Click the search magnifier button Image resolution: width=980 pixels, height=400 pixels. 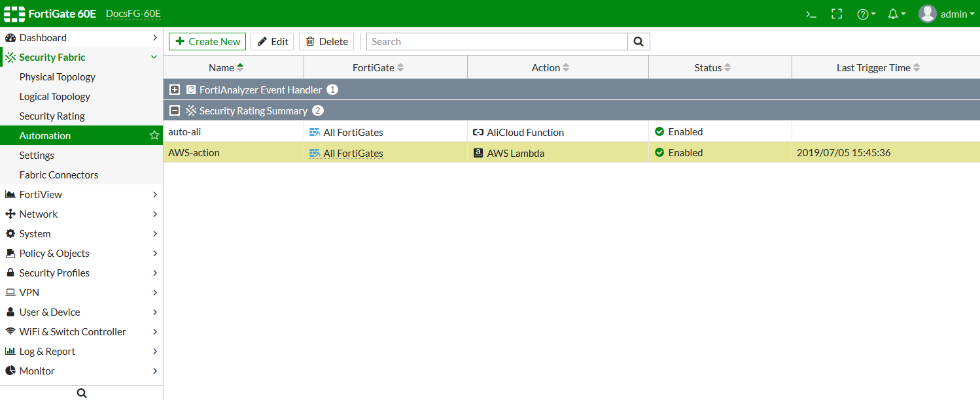(639, 42)
